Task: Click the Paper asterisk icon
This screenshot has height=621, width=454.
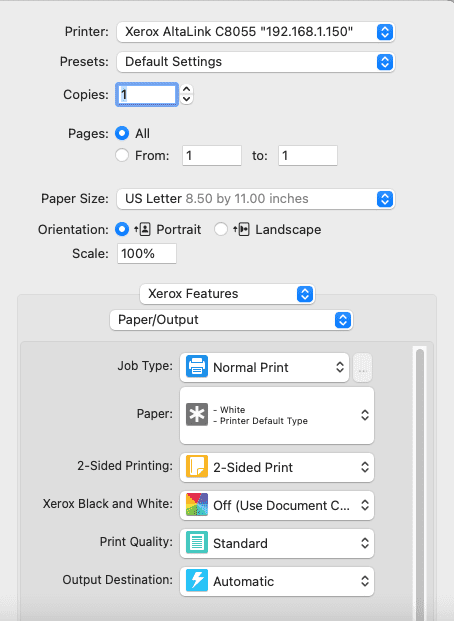Action: [197, 415]
